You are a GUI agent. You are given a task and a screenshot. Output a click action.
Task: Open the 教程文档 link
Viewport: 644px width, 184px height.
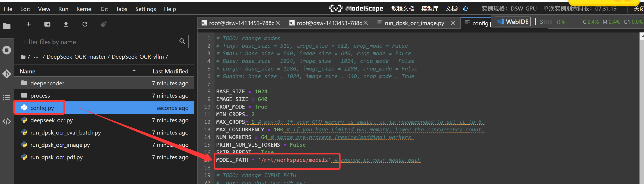[402, 9]
